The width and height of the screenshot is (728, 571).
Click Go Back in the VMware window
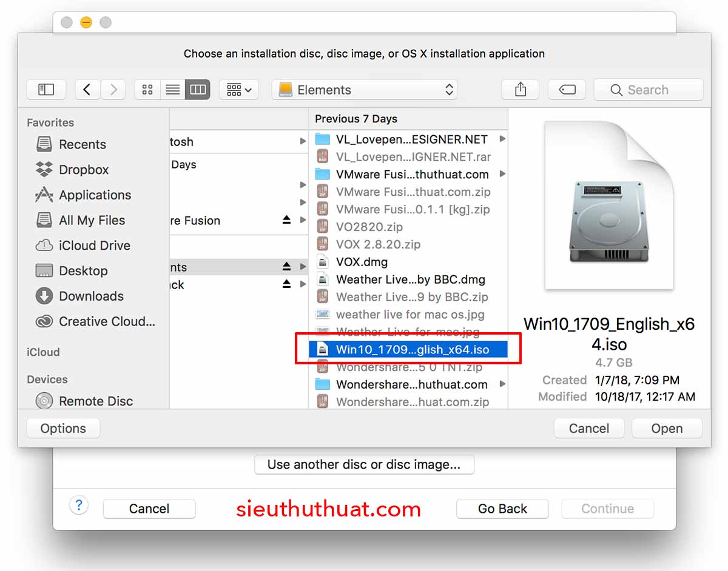502,509
